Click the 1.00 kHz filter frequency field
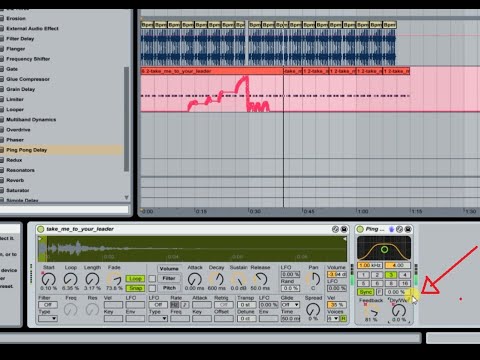The height and width of the screenshot is (360, 480). coord(370,265)
